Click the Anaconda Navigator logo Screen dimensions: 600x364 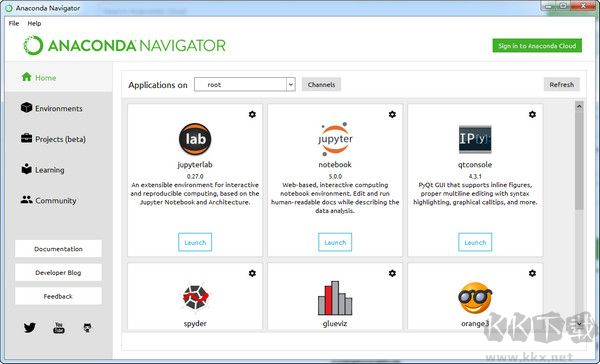pos(124,46)
